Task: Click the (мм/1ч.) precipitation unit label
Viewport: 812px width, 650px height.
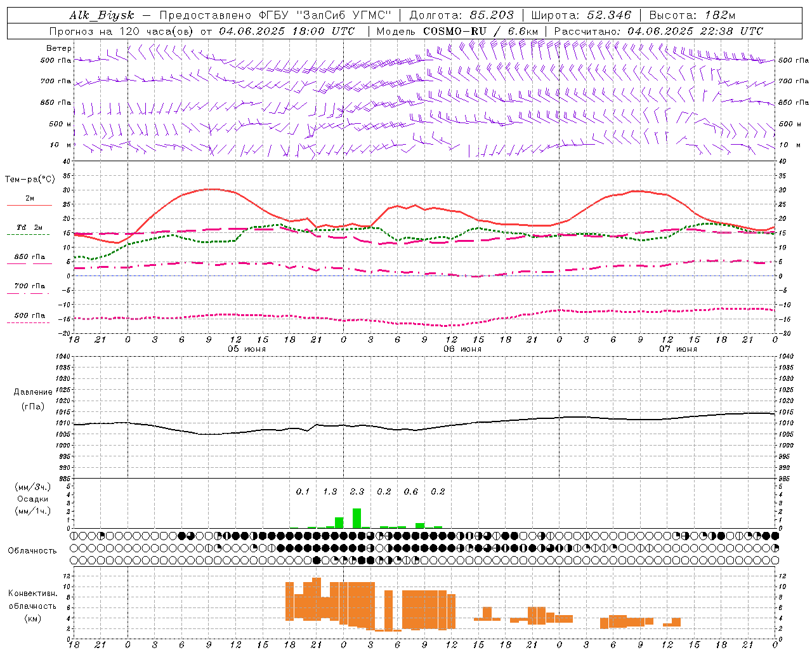Action: pyautogui.click(x=33, y=511)
